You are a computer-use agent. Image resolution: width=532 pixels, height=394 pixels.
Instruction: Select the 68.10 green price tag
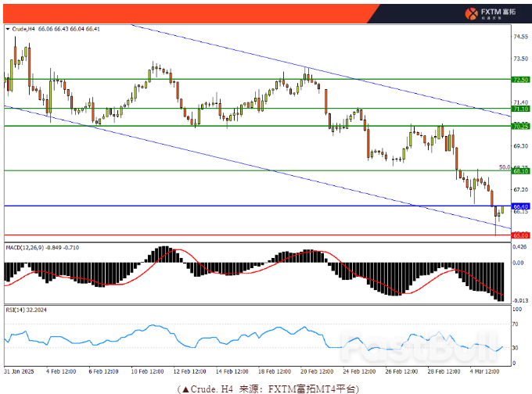(521, 171)
